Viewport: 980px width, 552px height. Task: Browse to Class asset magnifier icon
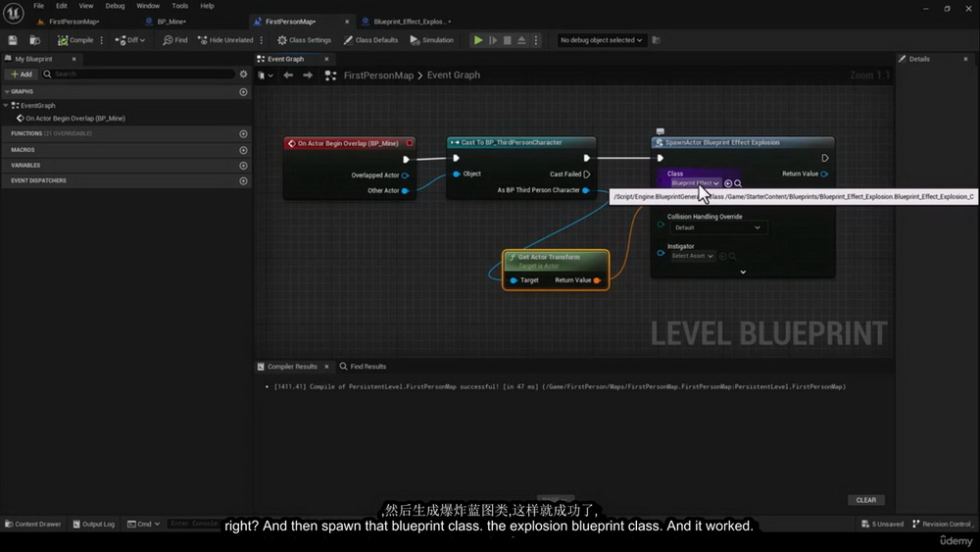pyautogui.click(x=738, y=183)
